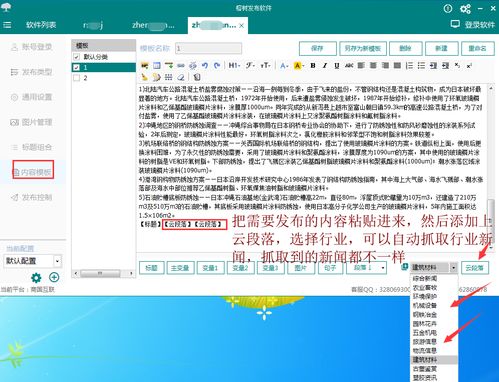Screen dimensions: 499x382
Task: Justify text alignment
Action: [397, 66]
